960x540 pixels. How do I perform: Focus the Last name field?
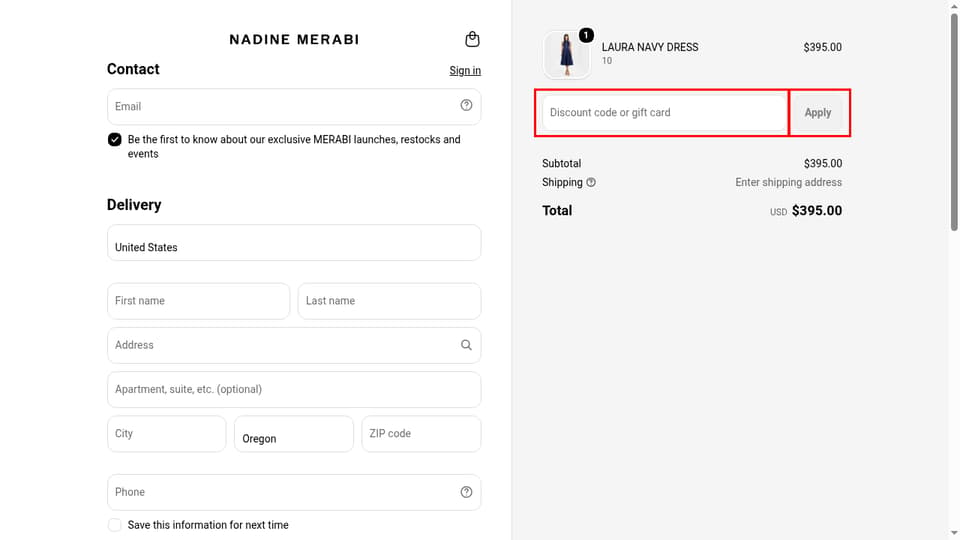(389, 301)
